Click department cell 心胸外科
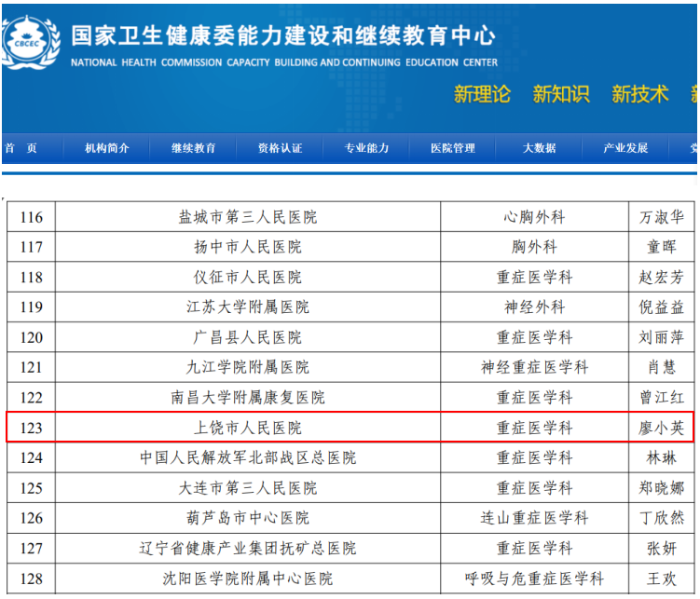This screenshot has height=599, width=700. (x=534, y=217)
